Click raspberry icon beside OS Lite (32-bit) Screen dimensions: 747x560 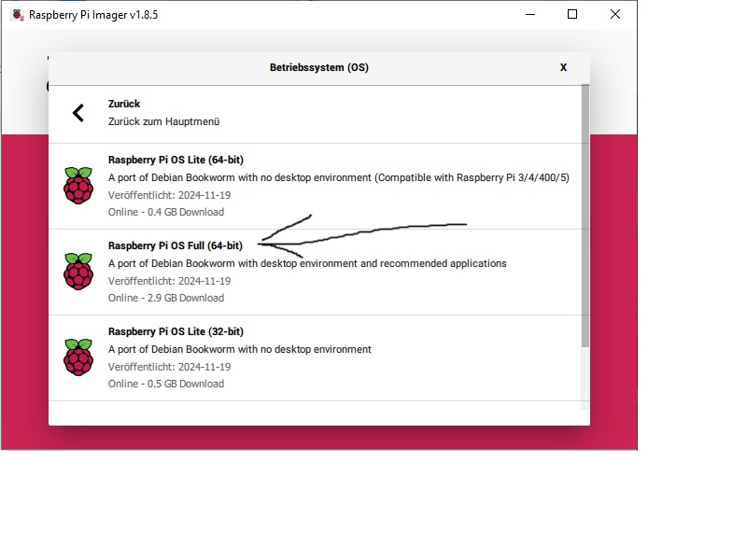click(x=78, y=357)
